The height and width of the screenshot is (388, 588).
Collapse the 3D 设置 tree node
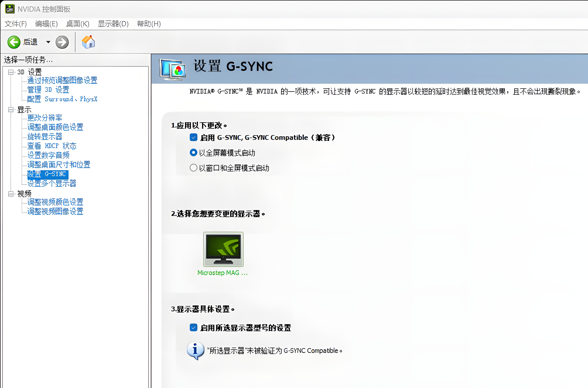(x=11, y=72)
